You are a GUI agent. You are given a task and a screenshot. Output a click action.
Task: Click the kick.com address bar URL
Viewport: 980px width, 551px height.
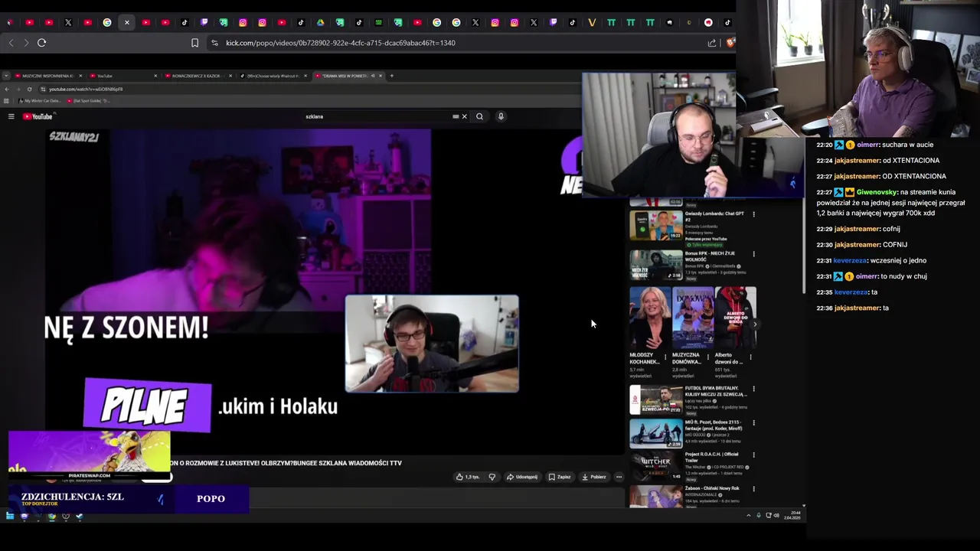click(341, 43)
